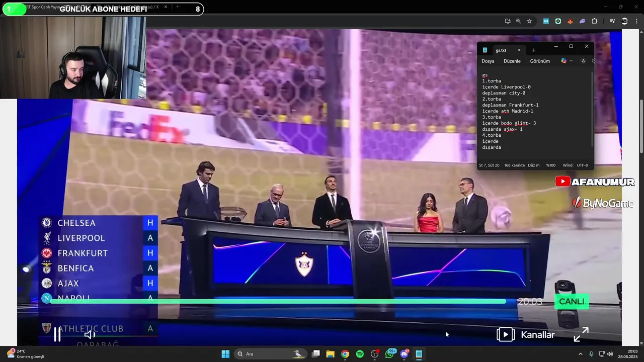Open Spotify from the taskbar

click(x=360, y=354)
